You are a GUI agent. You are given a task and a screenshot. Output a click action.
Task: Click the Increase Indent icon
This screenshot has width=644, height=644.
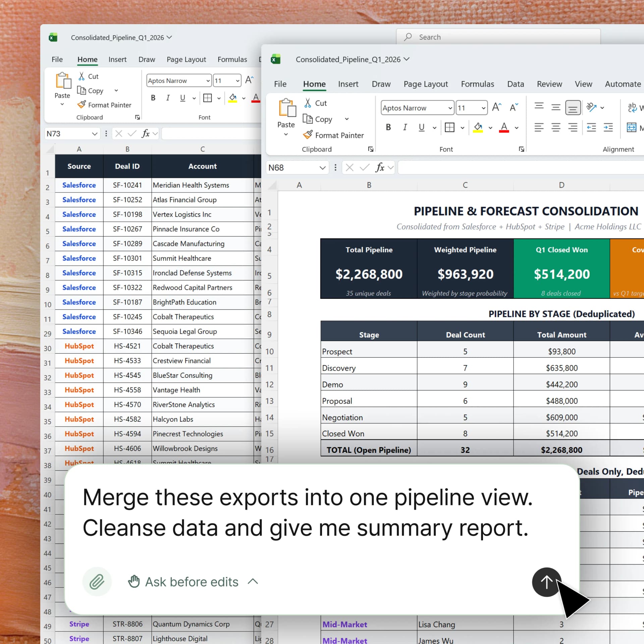608,127
